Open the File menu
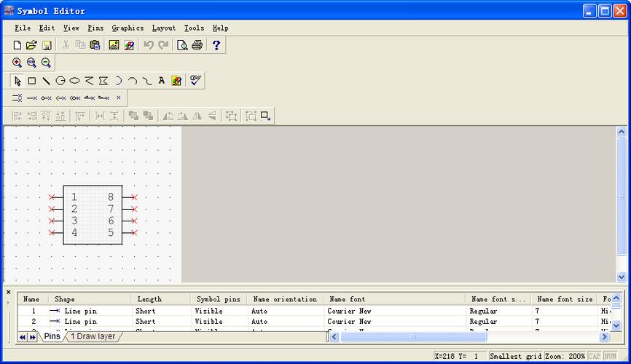 pyautogui.click(x=23, y=28)
